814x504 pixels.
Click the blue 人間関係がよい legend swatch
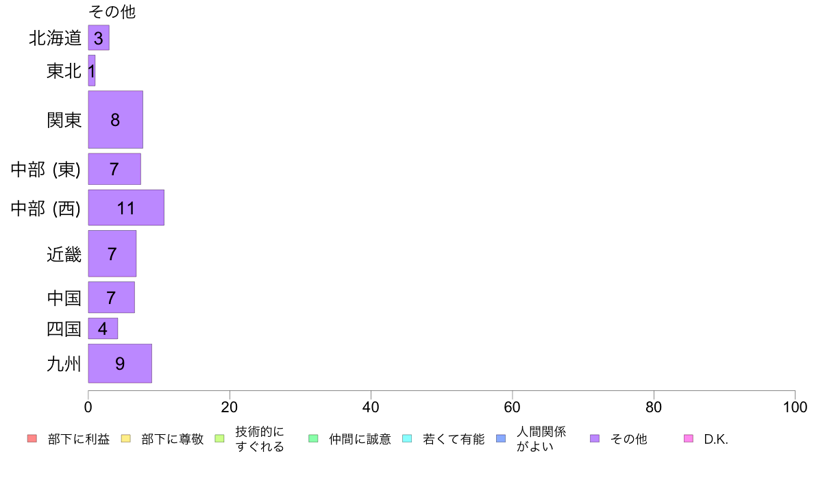(x=501, y=438)
